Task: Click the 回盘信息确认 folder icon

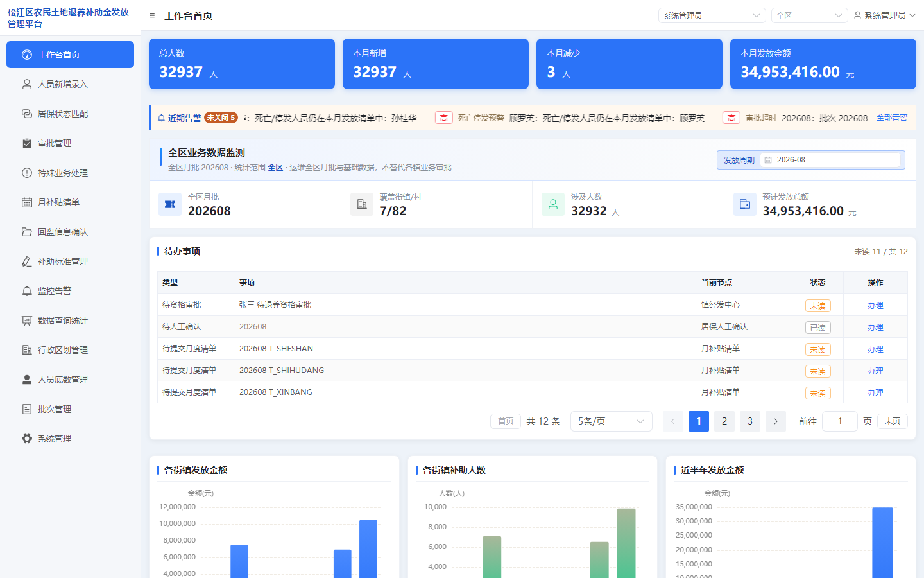Action: [27, 232]
